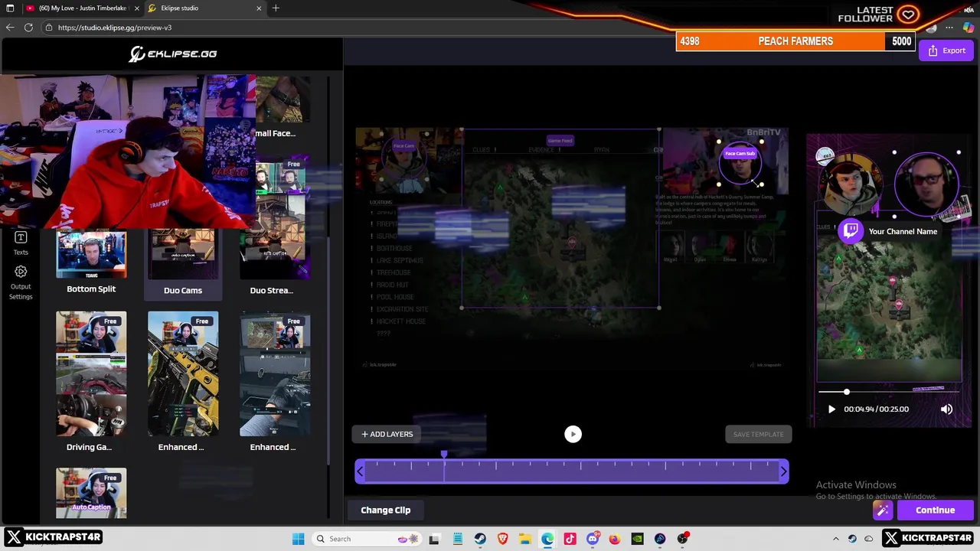Image resolution: width=980 pixels, height=551 pixels.
Task: Open NVIDIA app from taskbar
Action: [x=637, y=539]
